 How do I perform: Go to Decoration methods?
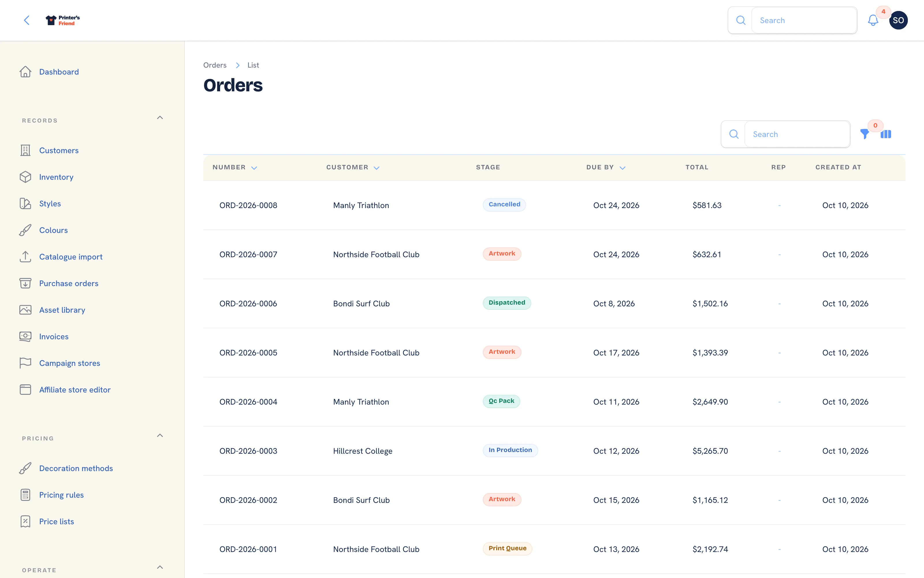click(x=76, y=468)
